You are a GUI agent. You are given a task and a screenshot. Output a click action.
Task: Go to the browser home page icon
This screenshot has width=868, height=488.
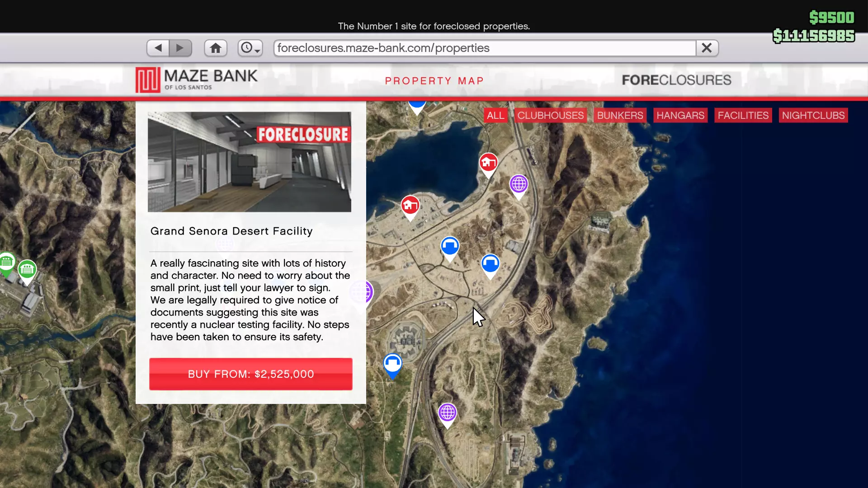(x=216, y=48)
